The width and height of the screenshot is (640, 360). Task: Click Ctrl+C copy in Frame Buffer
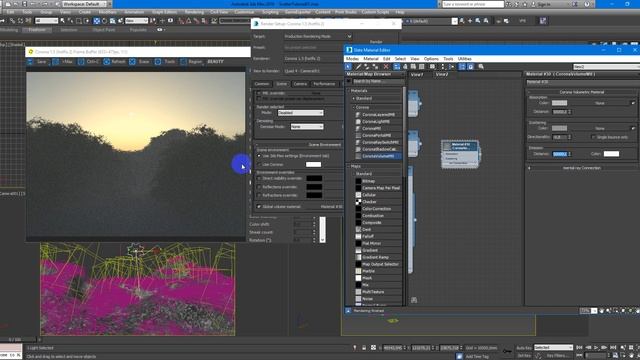click(x=89, y=62)
